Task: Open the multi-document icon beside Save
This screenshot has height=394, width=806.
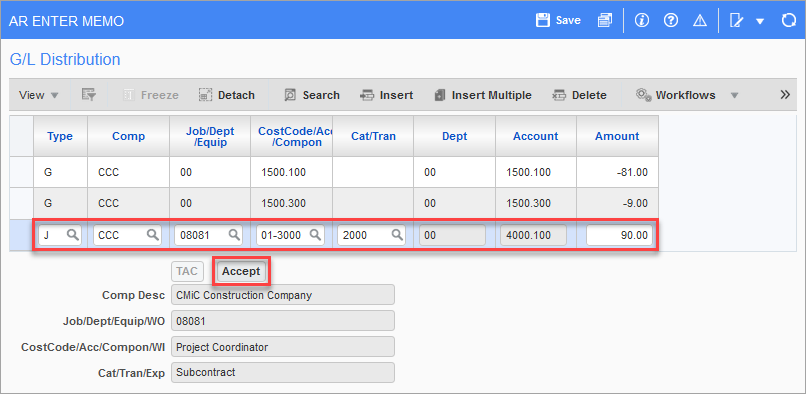Action: click(x=605, y=20)
